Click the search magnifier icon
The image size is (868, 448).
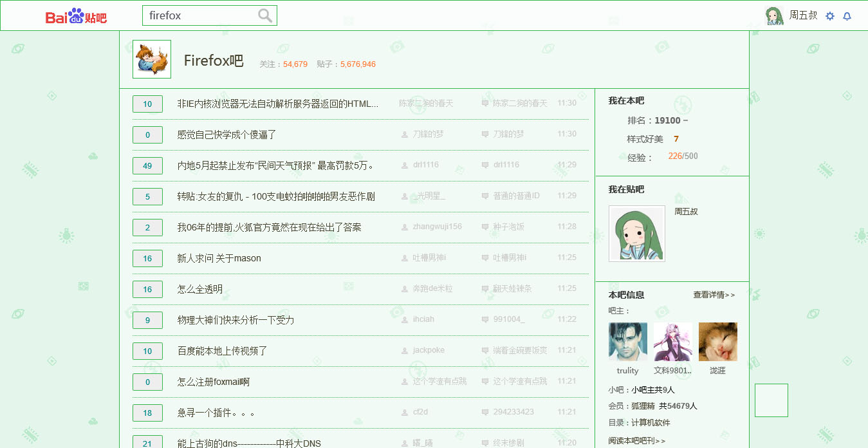coord(264,15)
